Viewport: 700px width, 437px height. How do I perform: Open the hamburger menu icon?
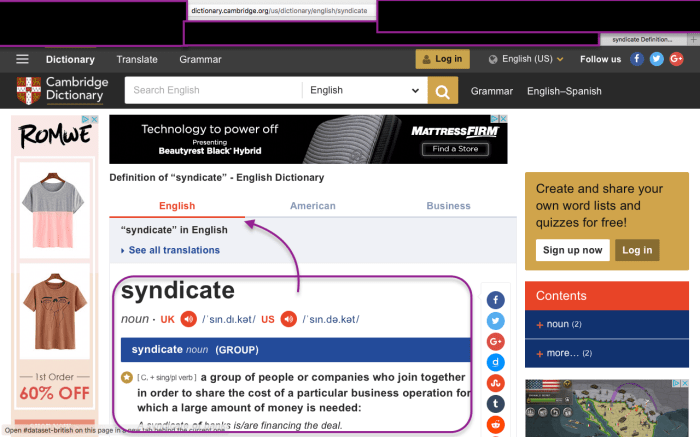[22, 59]
